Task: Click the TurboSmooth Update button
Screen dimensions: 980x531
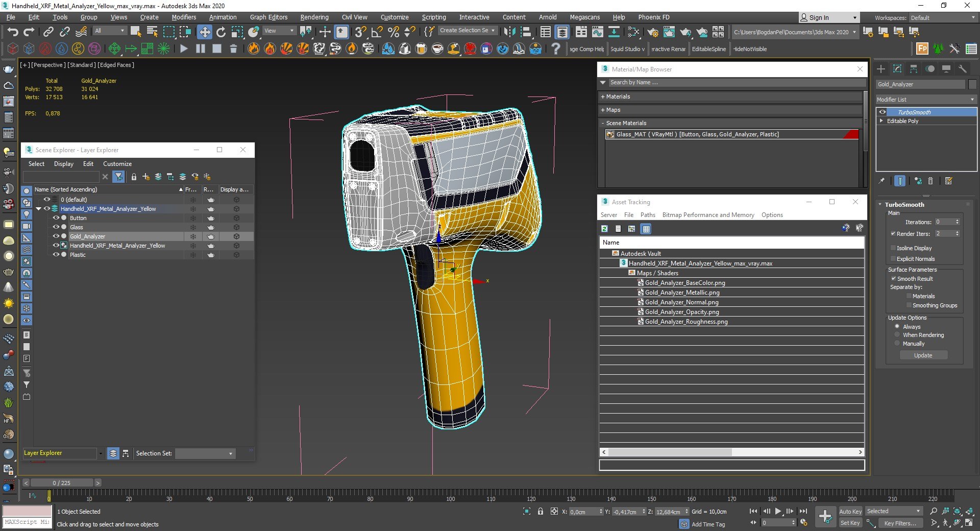Action: [923, 355]
